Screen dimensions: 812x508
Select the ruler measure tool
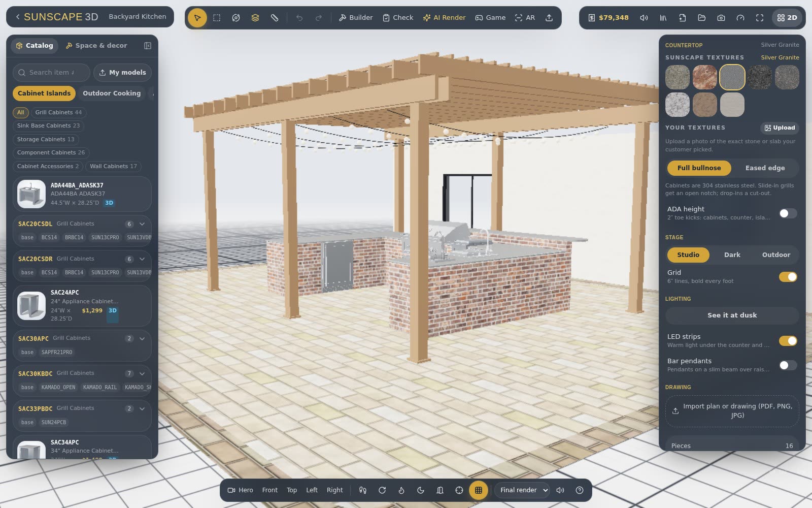(275, 18)
